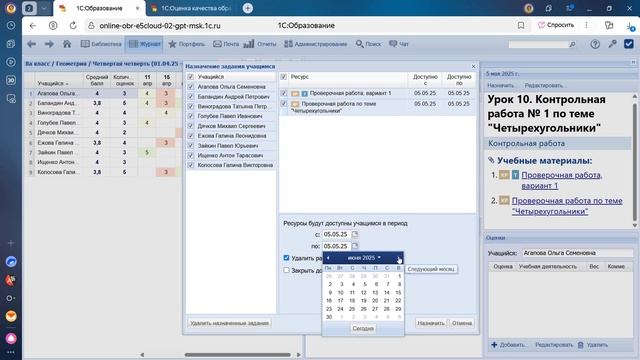Open a new browser tab
This screenshot has height=360, width=640.
(247, 8)
